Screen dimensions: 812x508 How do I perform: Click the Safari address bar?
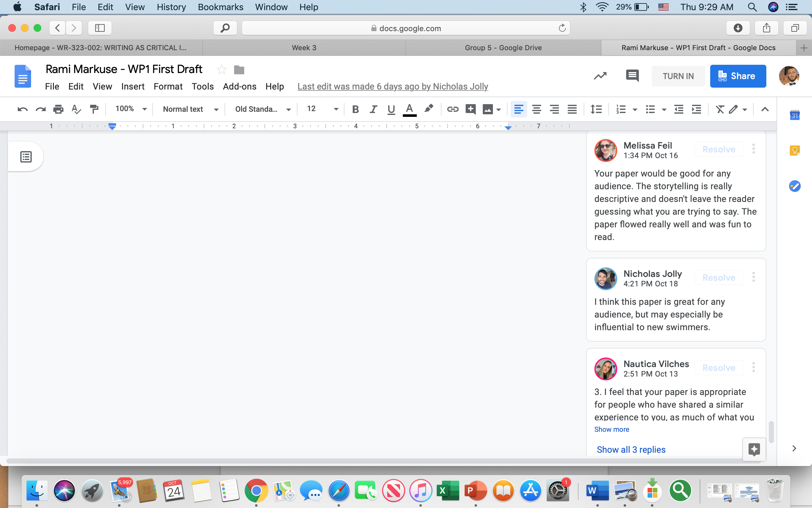406,28
